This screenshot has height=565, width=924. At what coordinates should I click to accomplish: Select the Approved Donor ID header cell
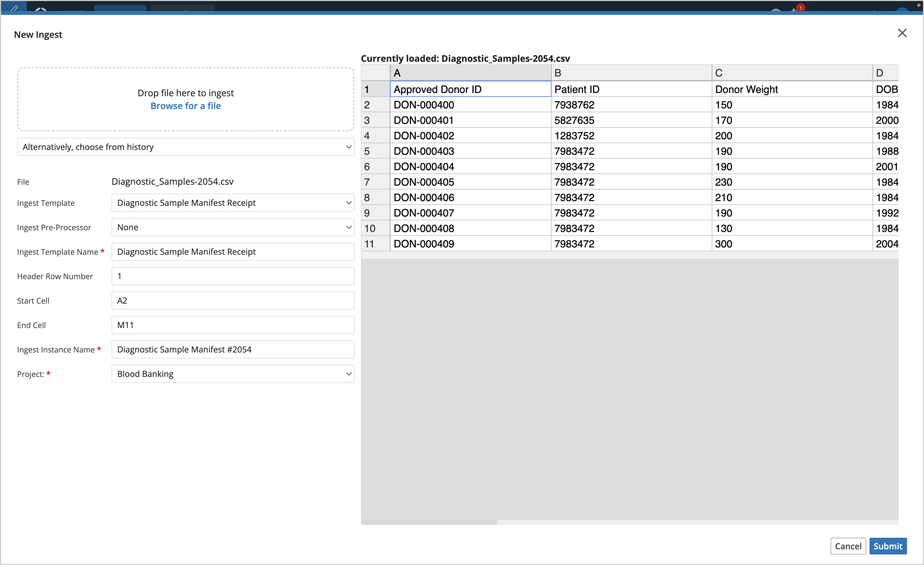pos(471,89)
